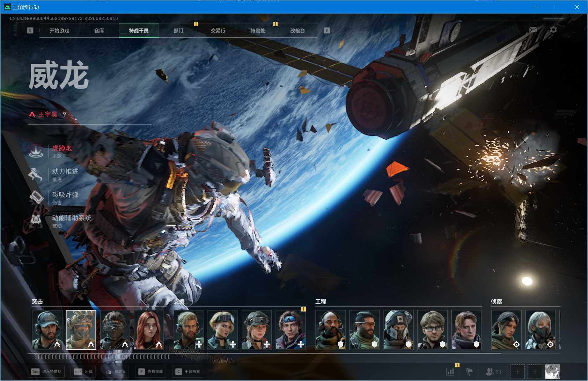Click the 动能辅助系统 skill name
Screen dimensions: 588x381
72,218
